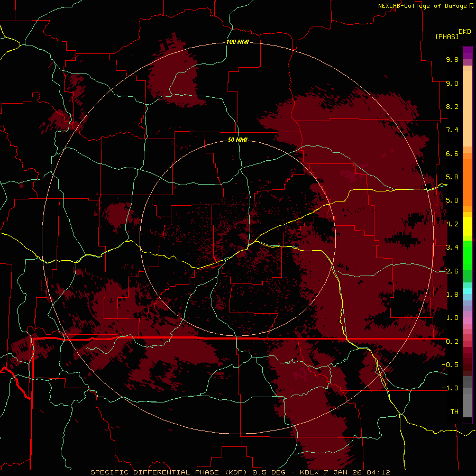Click the 7.4 value on the color scale
This screenshot has height=476, width=476.
pos(452,130)
